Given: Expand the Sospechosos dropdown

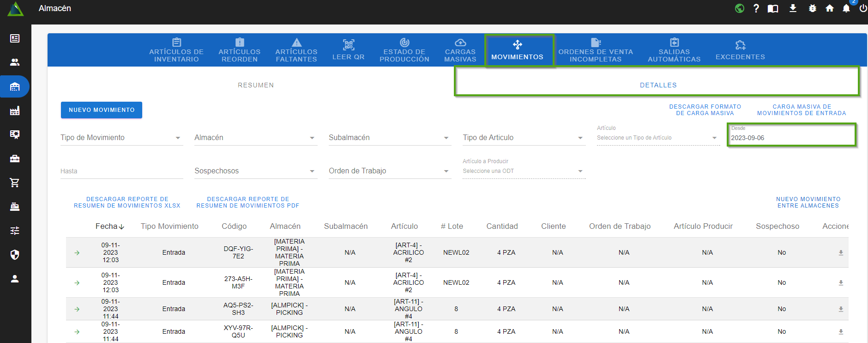Looking at the screenshot, I should (255, 171).
